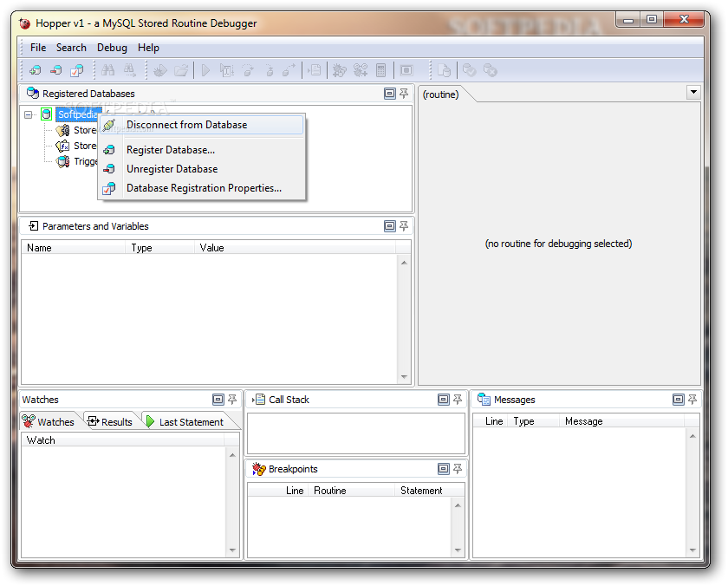Viewport: 728px width, 586px height.
Task: Pin the Parameters and Variables panel
Action: tap(404, 226)
